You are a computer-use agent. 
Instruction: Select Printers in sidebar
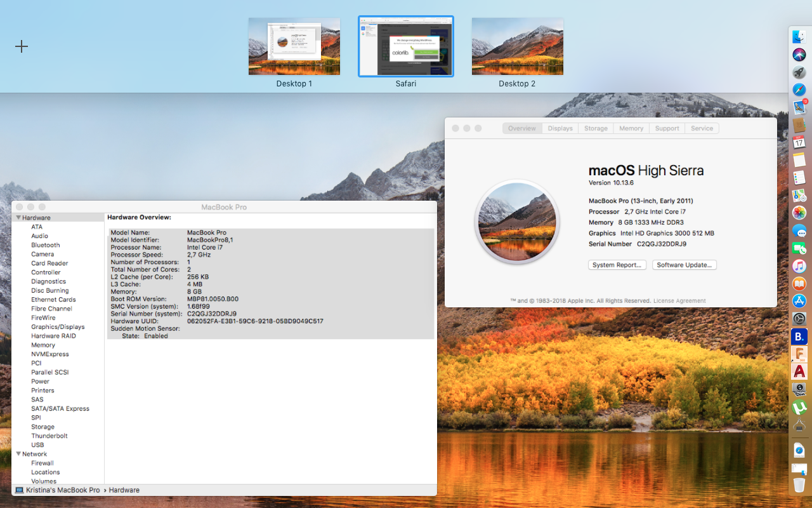tap(43, 391)
